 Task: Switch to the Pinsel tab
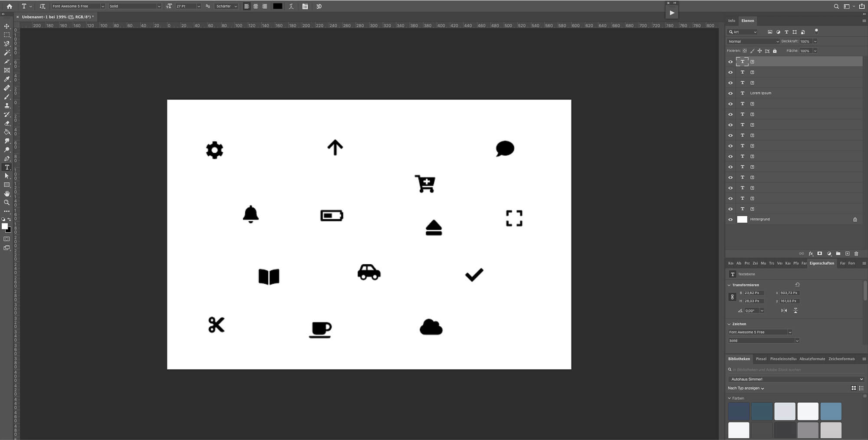click(x=761, y=359)
